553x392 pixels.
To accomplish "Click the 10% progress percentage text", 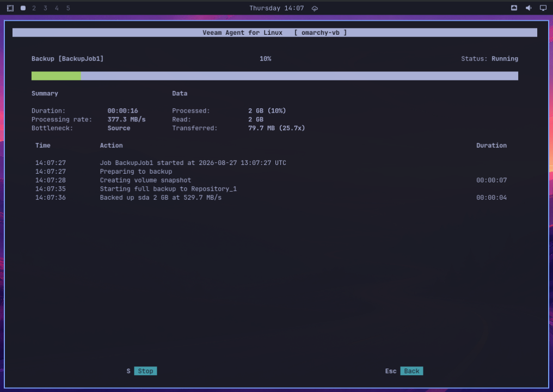I will click(266, 59).
